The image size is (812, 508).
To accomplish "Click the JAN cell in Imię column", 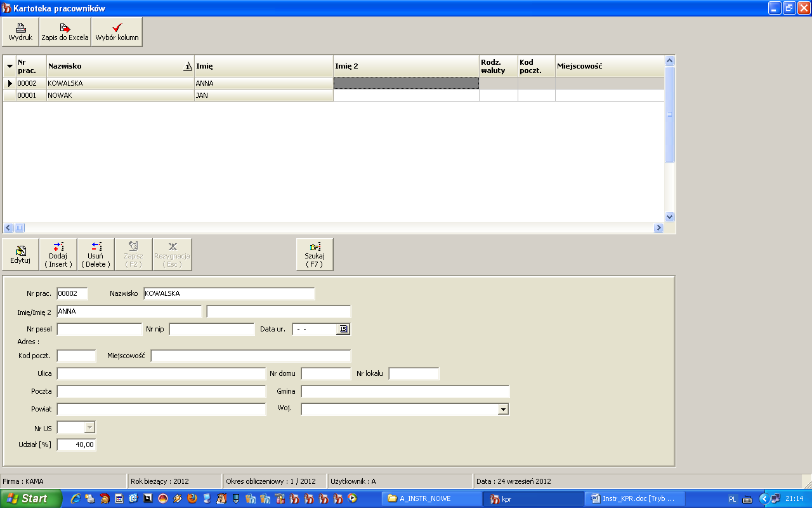I will [x=264, y=95].
